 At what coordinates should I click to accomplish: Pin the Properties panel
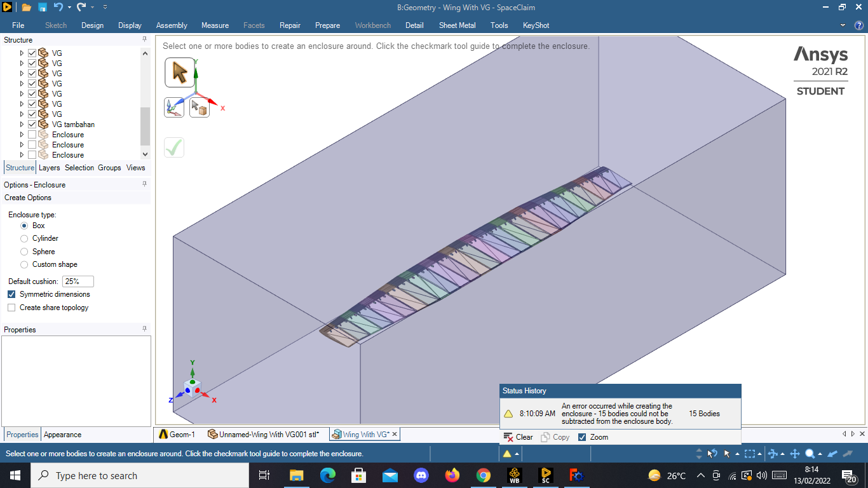144,329
